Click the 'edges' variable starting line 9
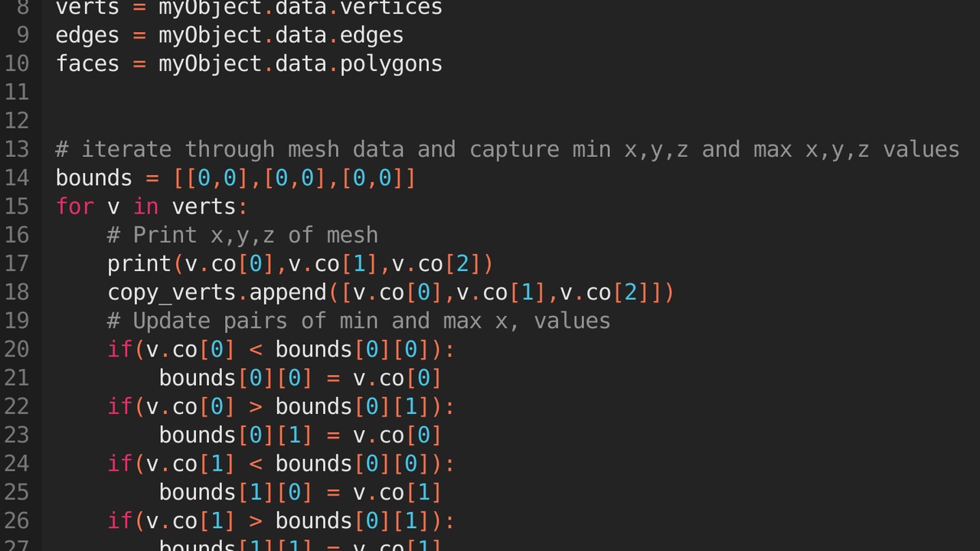980x551 pixels. click(x=87, y=35)
